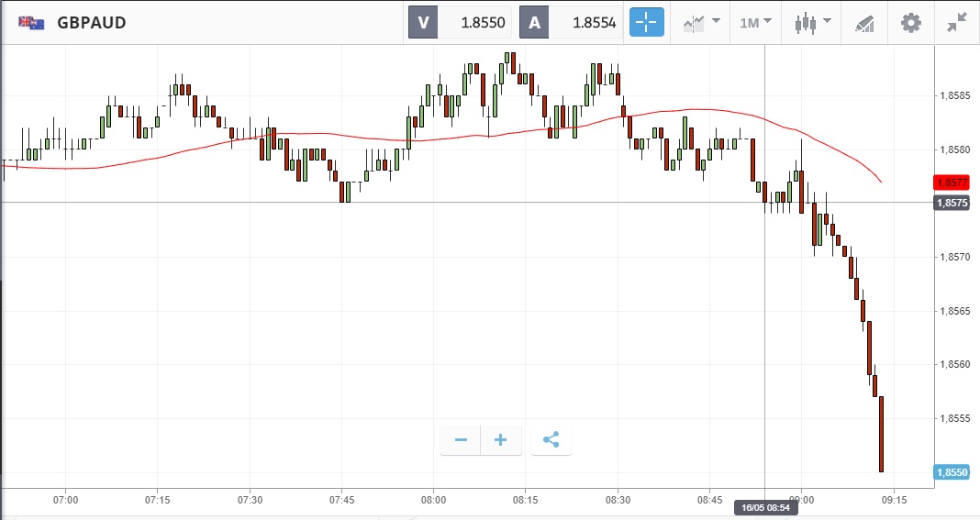Click the GBPAUD symbol name
Image resolution: width=980 pixels, height=520 pixels.
point(92,22)
